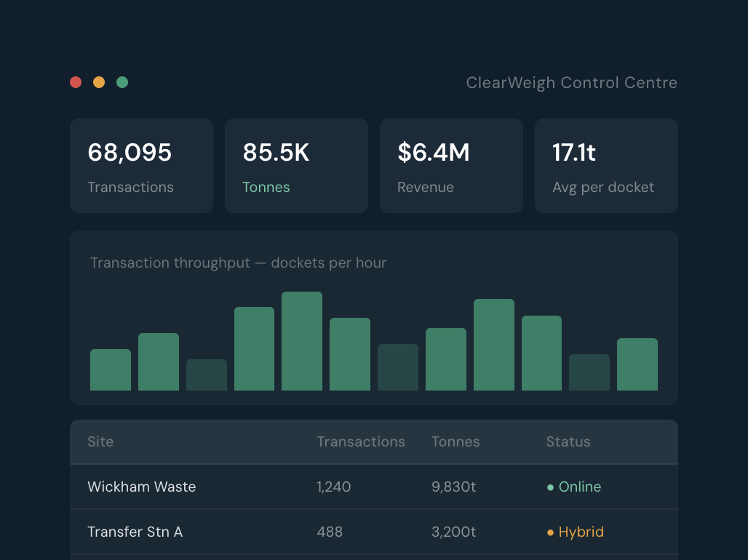Click the Transaction throughput chart title
Screen dimensions: 748x560
(238, 263)
